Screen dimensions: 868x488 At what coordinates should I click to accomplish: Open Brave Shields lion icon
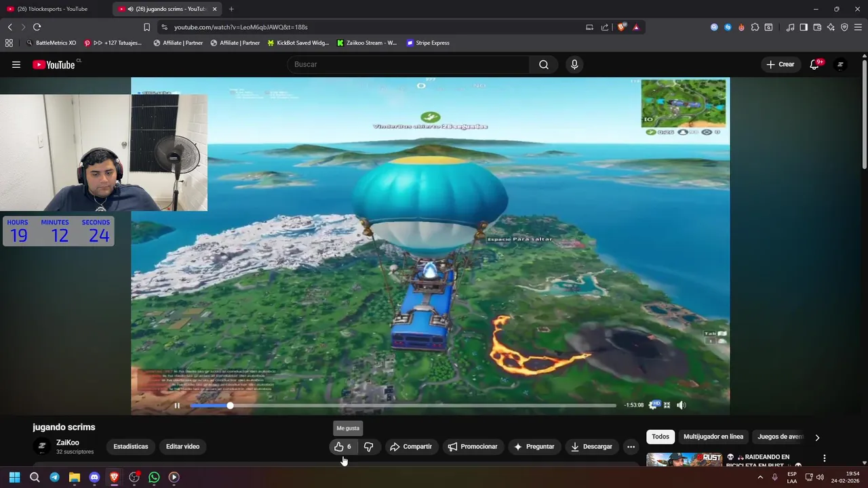621,27
